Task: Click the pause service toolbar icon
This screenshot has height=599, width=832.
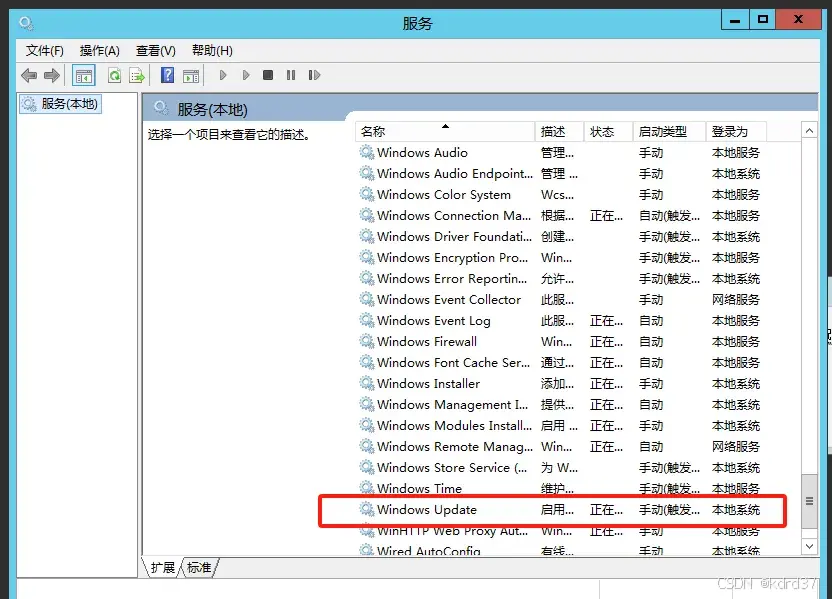Action: point(291,75)
